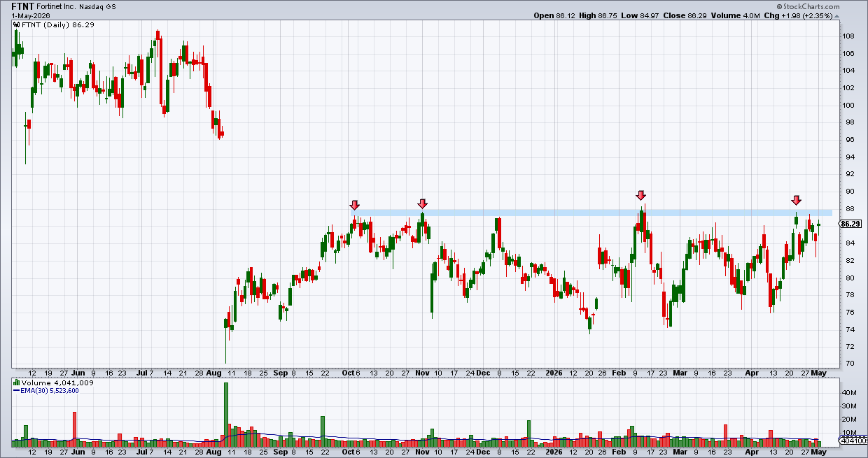The image size is (868, 458).
Task: Click the tall red volume bar before Jun
Action: tap(74, 429)
